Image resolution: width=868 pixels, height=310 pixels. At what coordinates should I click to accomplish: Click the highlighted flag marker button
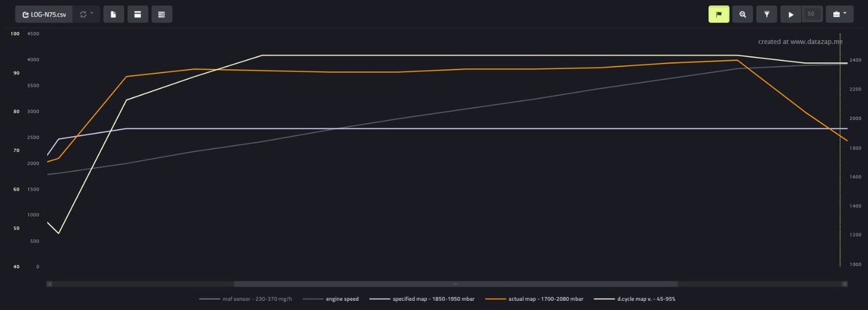tap(718, 14)
